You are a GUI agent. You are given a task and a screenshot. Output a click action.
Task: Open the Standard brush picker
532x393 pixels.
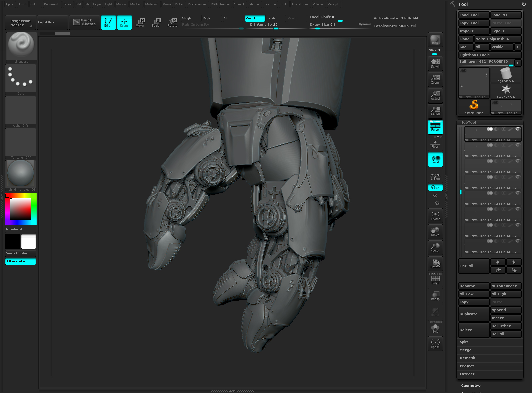point(21,48)
